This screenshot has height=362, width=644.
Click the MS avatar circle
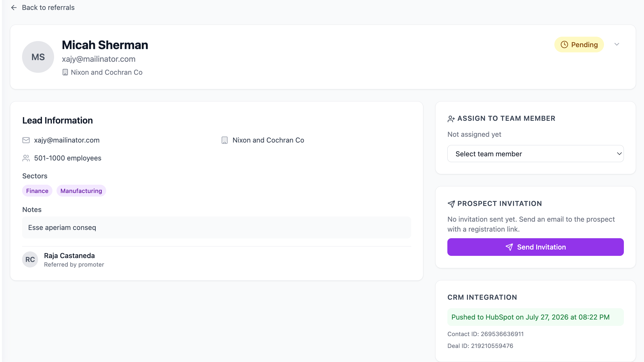pos(38,57)
